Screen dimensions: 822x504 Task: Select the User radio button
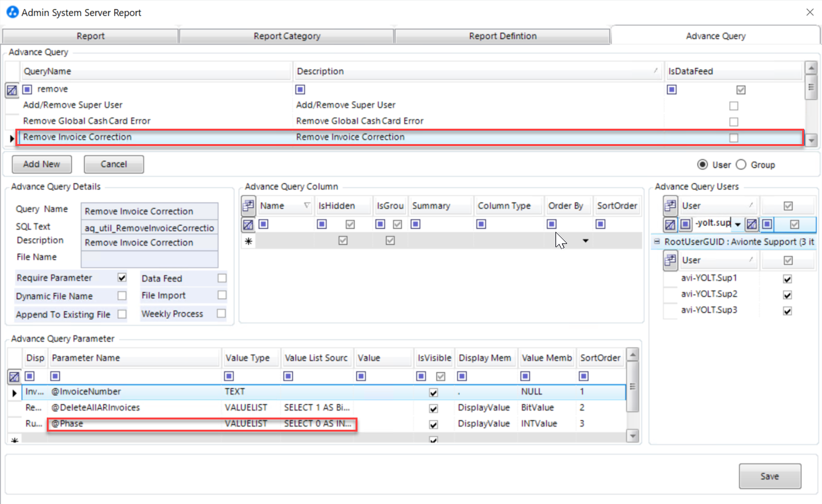tap(703, 165)
